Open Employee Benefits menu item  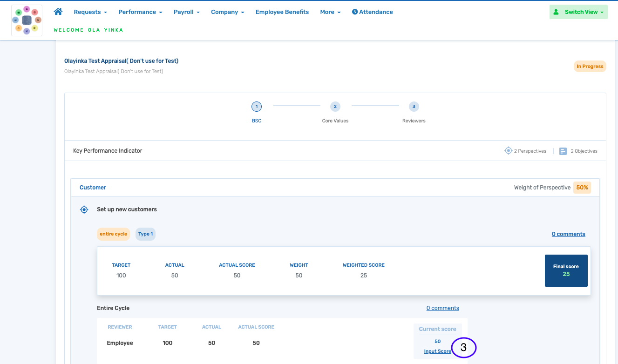pos(282,12)
